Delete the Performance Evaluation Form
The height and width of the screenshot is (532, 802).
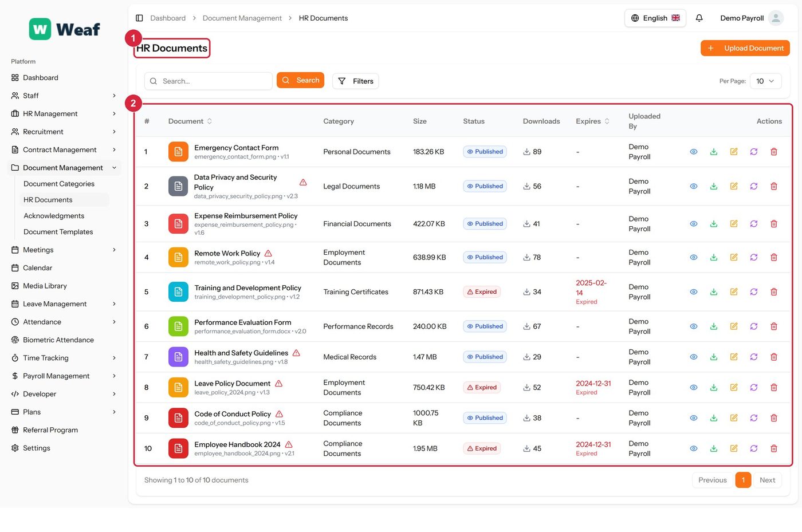pos(774,326)
